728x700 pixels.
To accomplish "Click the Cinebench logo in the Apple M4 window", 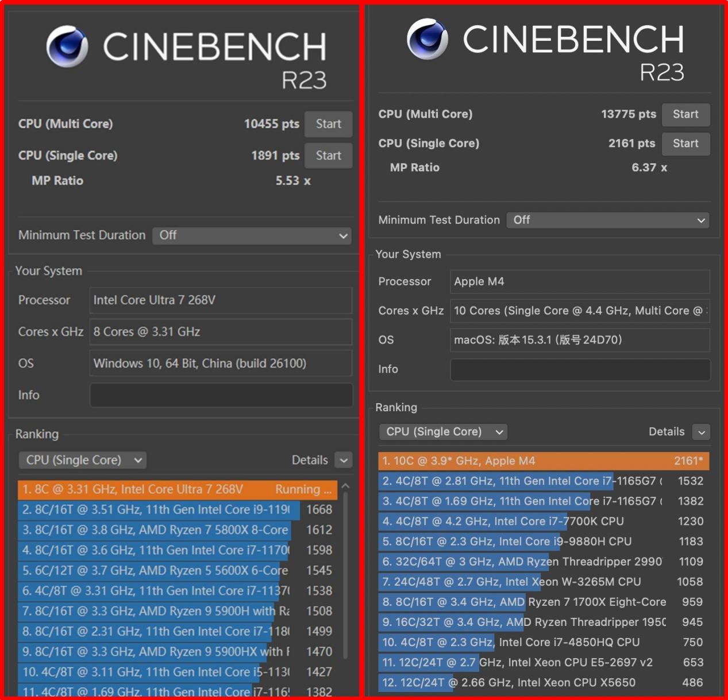I will point(427,38).
